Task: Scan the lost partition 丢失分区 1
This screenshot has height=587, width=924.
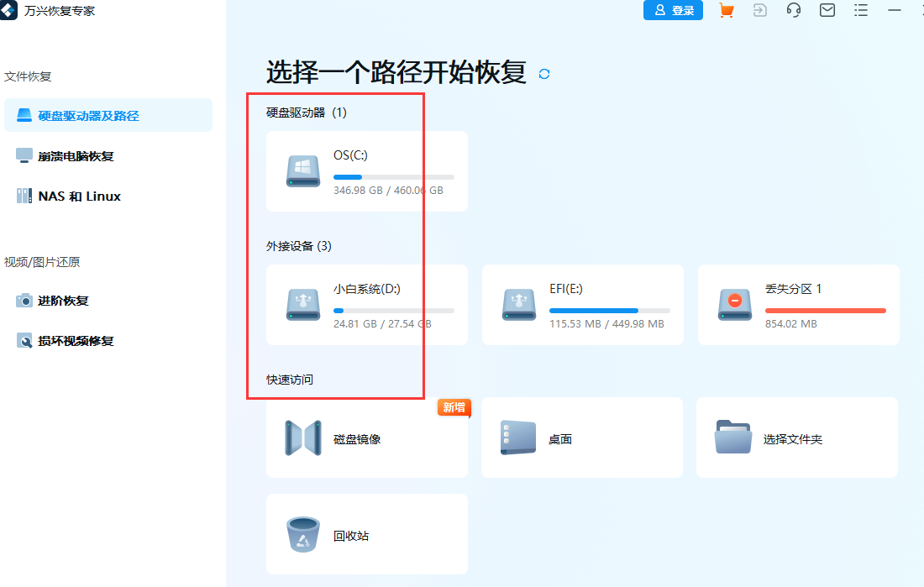Action: [x=798, y=305]
